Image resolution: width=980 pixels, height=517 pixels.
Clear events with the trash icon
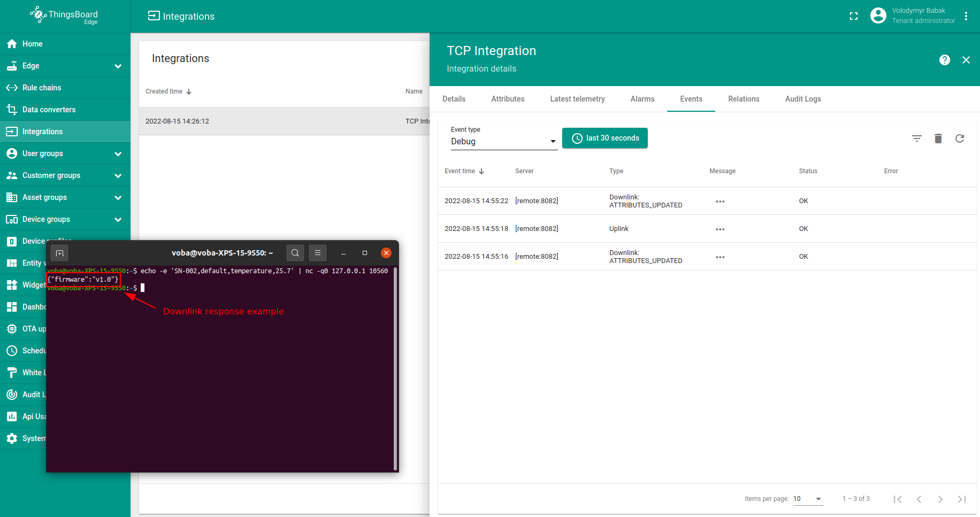pyautogui.click(x=938, y=138)
